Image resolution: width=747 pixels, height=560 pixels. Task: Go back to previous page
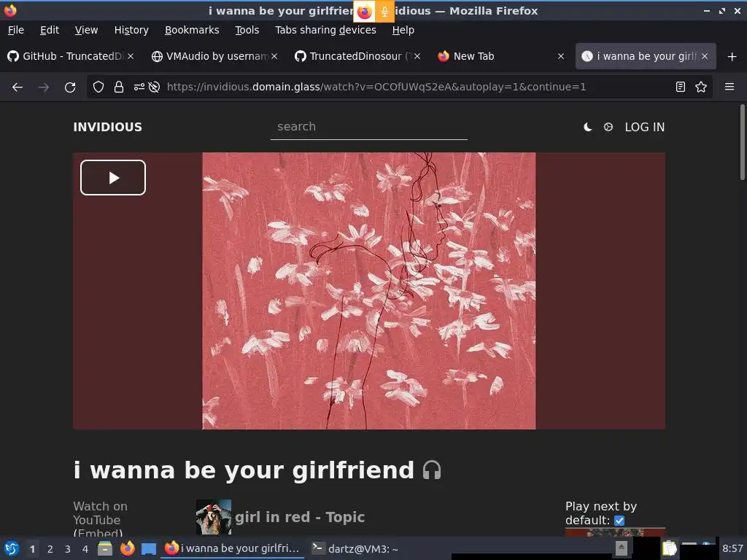(x=18, y=87)
